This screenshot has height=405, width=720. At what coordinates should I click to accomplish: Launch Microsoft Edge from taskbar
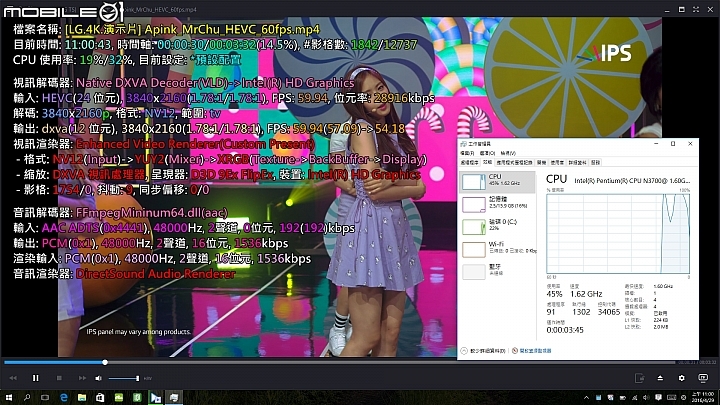point(63,397)
